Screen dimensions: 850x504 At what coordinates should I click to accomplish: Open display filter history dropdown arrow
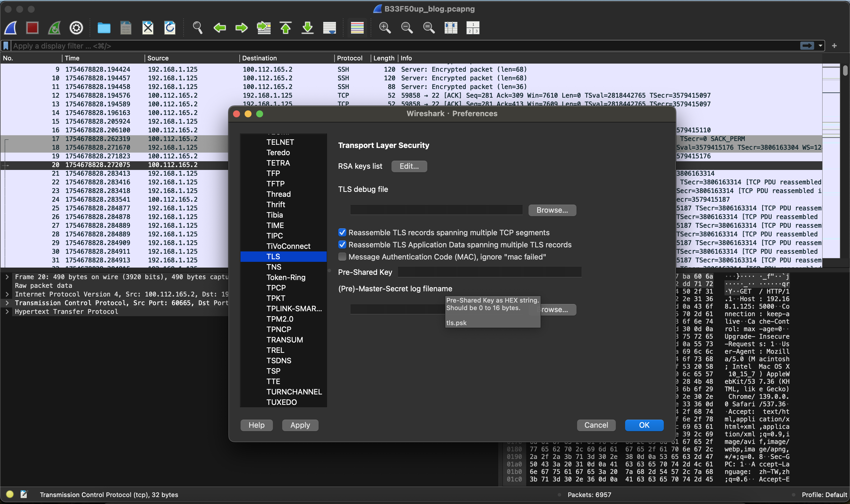821,45
